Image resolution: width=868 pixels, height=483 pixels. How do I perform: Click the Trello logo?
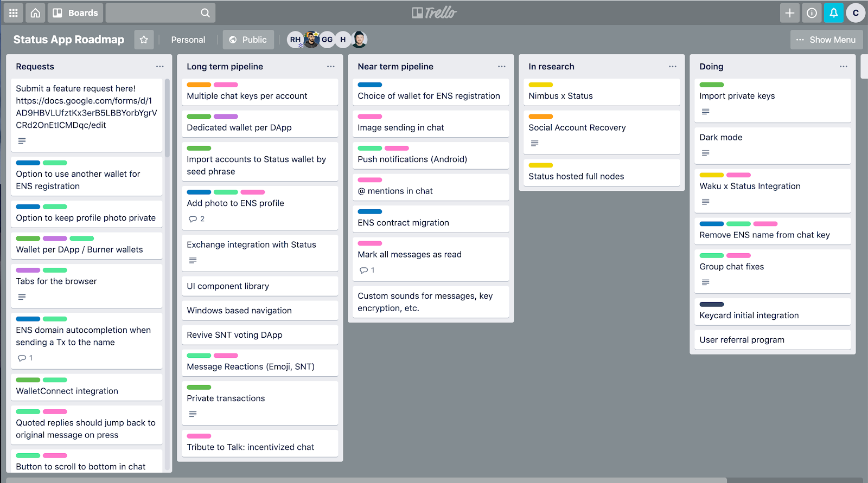tap(434, 12)
